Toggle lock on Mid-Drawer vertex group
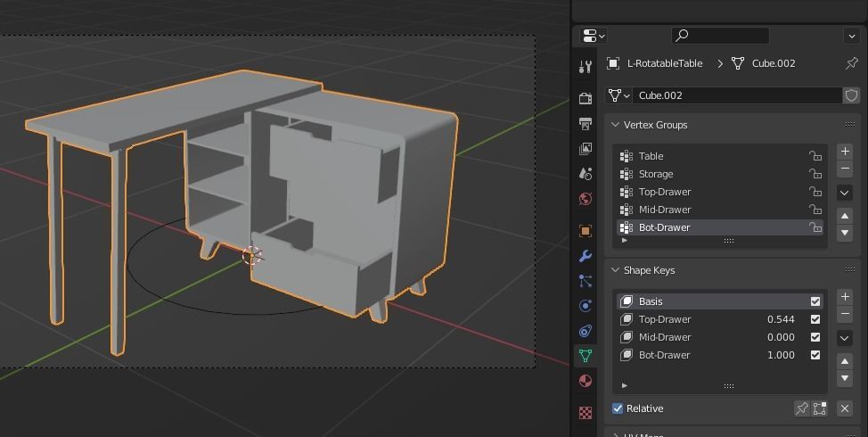 815,210
